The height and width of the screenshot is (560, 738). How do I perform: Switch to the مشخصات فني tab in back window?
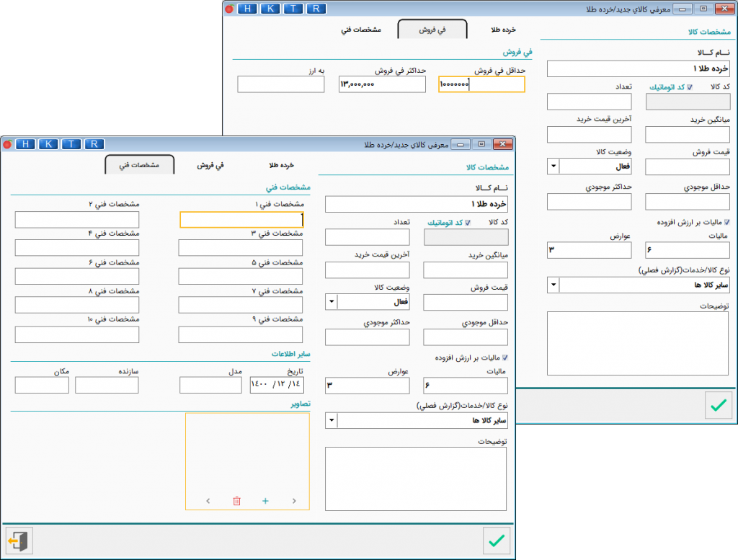pyautogui.click(x=361, y=30)
